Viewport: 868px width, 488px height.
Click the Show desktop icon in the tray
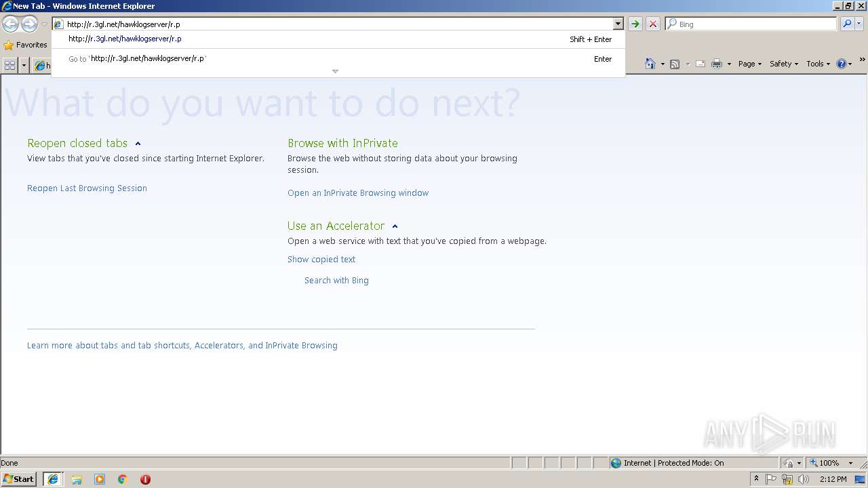(861, 479)
